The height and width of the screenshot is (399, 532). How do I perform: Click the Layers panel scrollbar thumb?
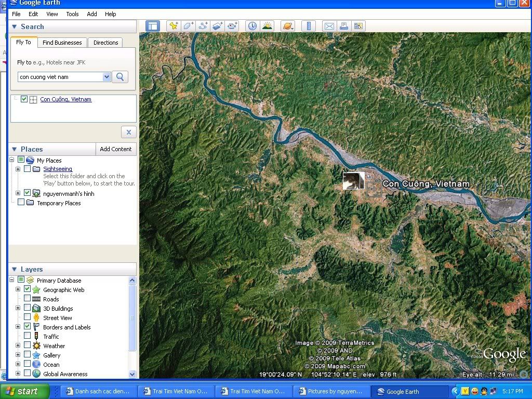[132, 318]
